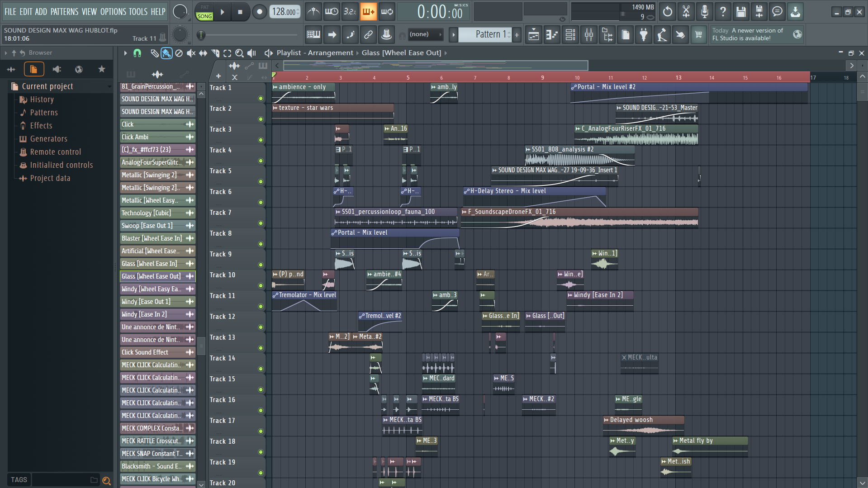Open the touch controller hand icon

pyautogui.click(x=680, y=34)
